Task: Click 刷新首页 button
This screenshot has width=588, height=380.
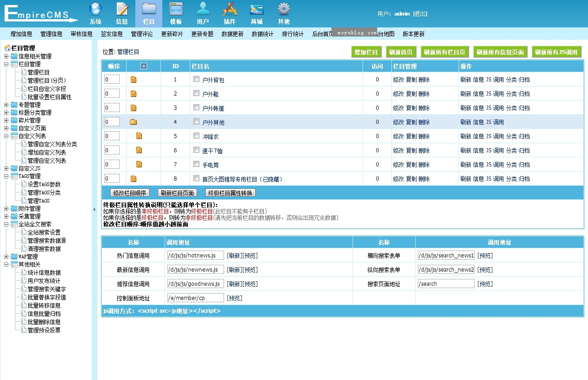Action: pyautogui.click(x=401, y=52)
